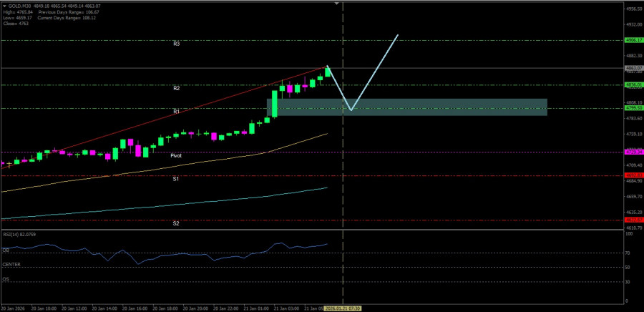The height and width of the screenshot is (312, 644).
Task: Select the light blue projected price path arrow
Action: point(374,73)
